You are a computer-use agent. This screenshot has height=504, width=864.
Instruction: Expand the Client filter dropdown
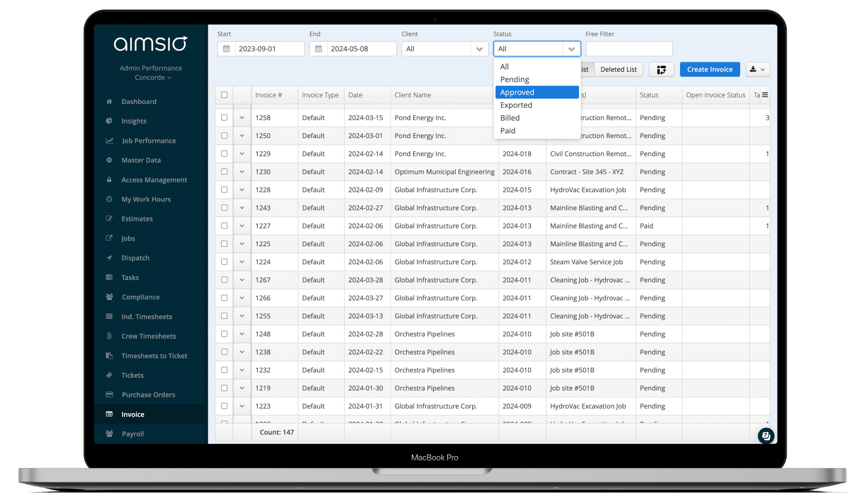point(479,49)
